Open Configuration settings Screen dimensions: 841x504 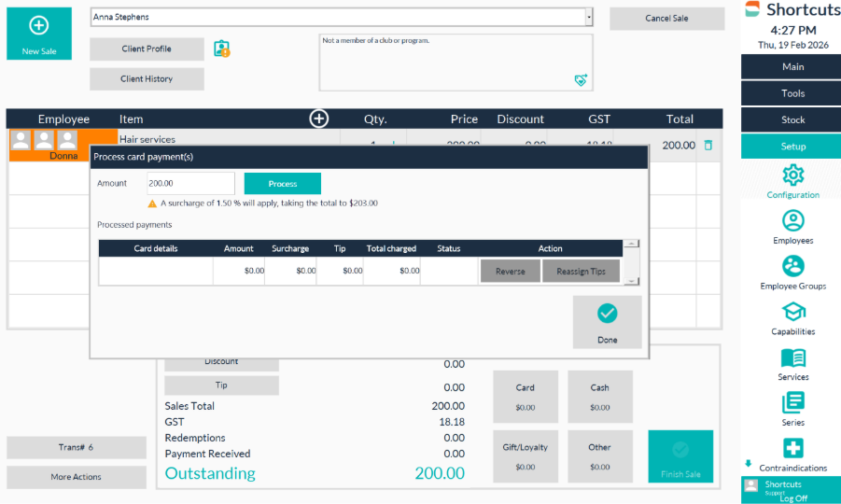[x=792, y=182]
